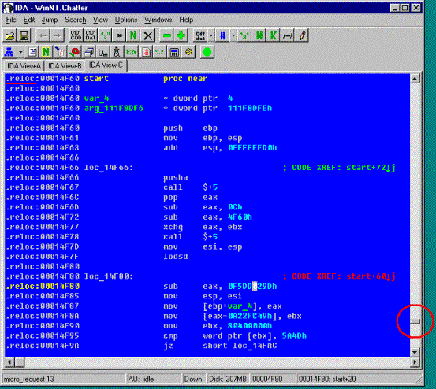The height and width of the screenshot is (389, 436).
Task: Click the 'pop eax' instruction
Action: point(190,197)
